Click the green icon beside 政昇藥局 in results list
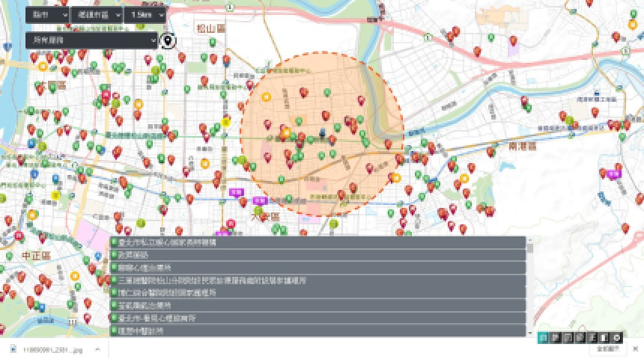Image resolution: width=644 pixels, height=359 pixels. pyautogui.click(x=114, y=255)
